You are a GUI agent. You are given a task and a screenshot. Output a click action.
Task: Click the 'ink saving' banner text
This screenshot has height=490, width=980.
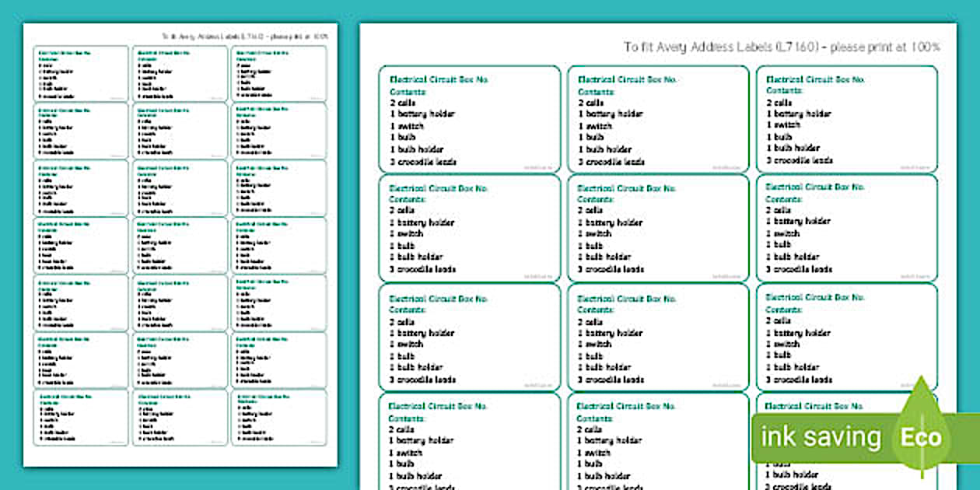[821, 438]
